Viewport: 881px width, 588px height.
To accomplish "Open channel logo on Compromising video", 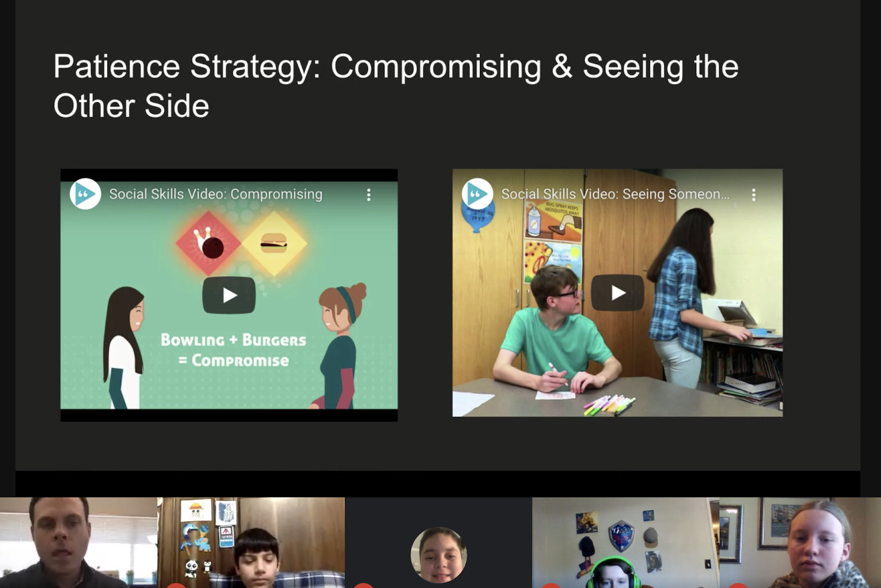I will click(85, 194).
